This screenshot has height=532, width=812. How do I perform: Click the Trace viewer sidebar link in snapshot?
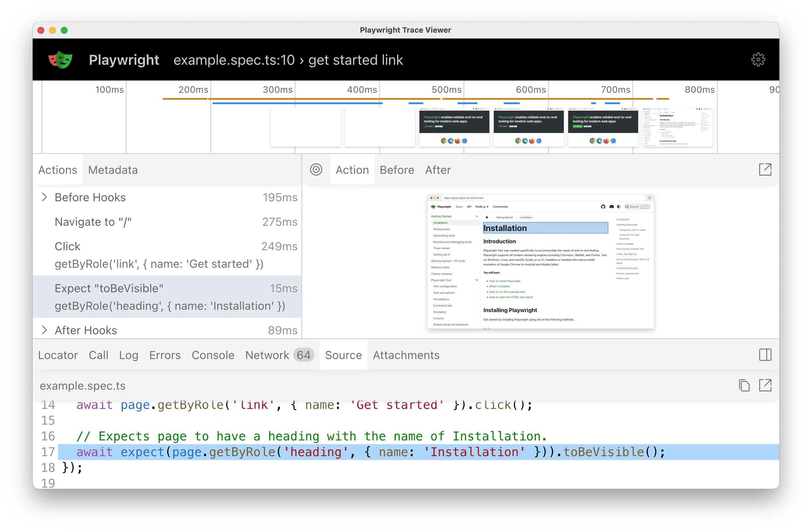point(442,248)
